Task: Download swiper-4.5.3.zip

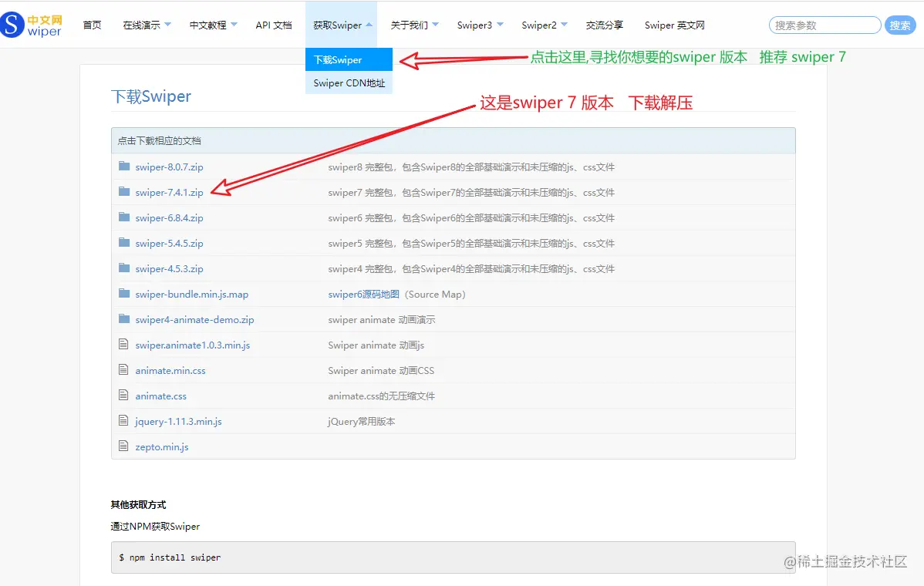Action: point(169,268)
